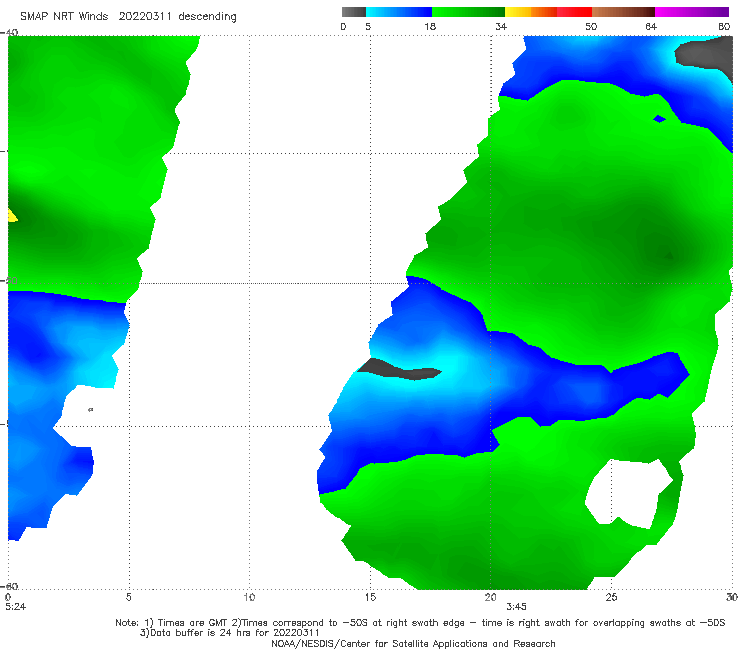Click the longitude axis label '10'
Viewport: 740px width, 650px height.
pyautogui.click(x=249, y=597)
